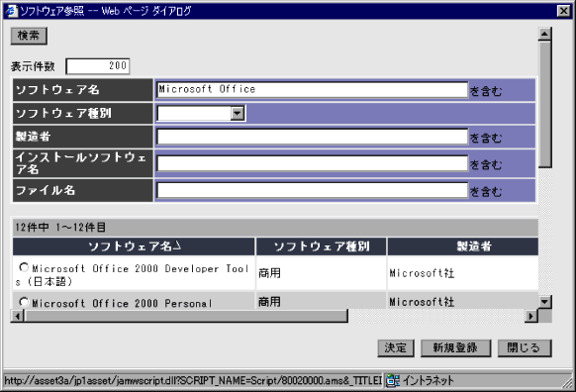This screenshot has width=576, height=392.
Task: Click the horizontal scrollbar left arrow
Action: [x=17, y=316]
